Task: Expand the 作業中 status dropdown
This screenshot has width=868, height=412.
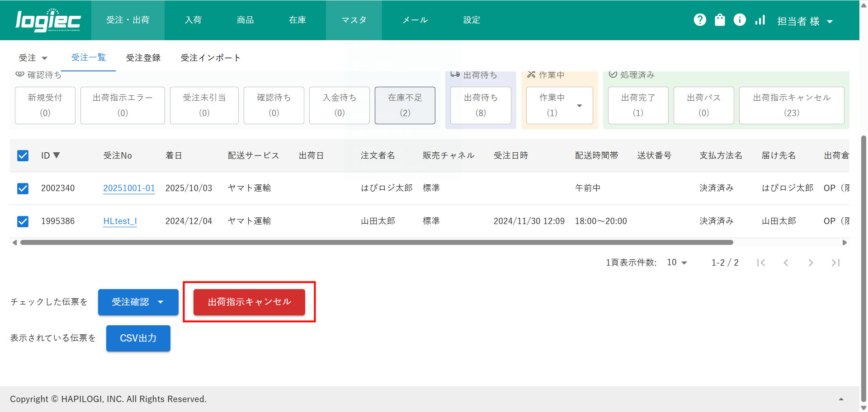Action: tap(579, 106)
